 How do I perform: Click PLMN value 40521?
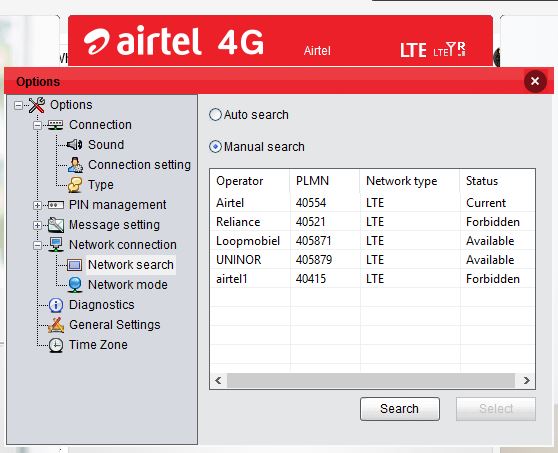coord(310,222)
